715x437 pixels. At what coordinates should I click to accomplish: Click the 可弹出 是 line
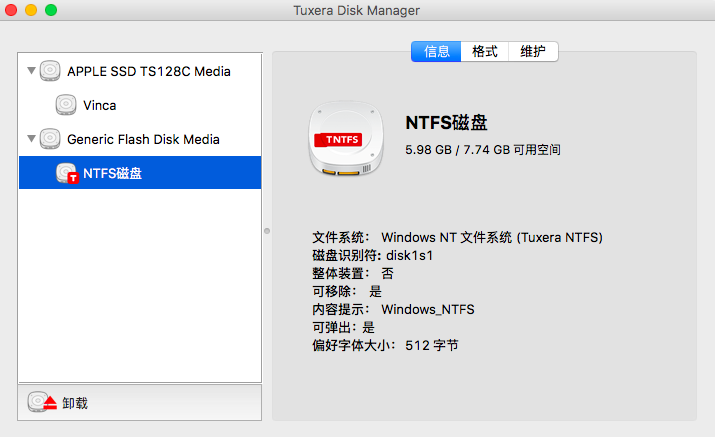[x=343, y=327]
